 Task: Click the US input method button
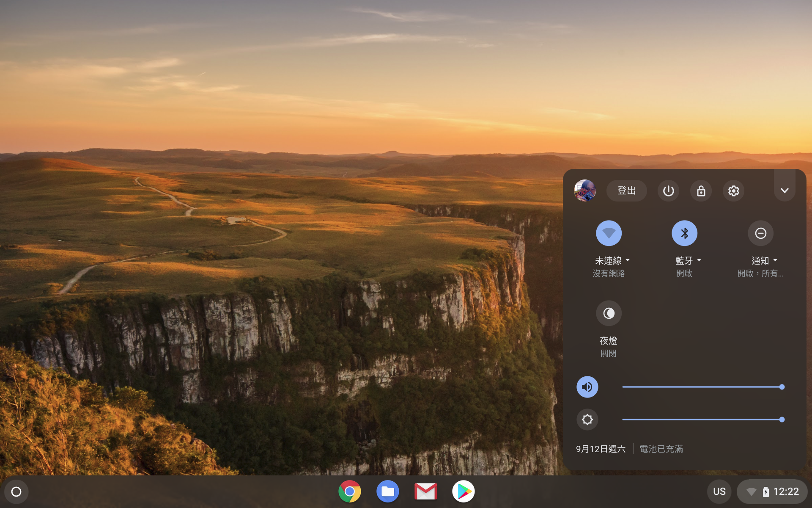coord(719,491)
